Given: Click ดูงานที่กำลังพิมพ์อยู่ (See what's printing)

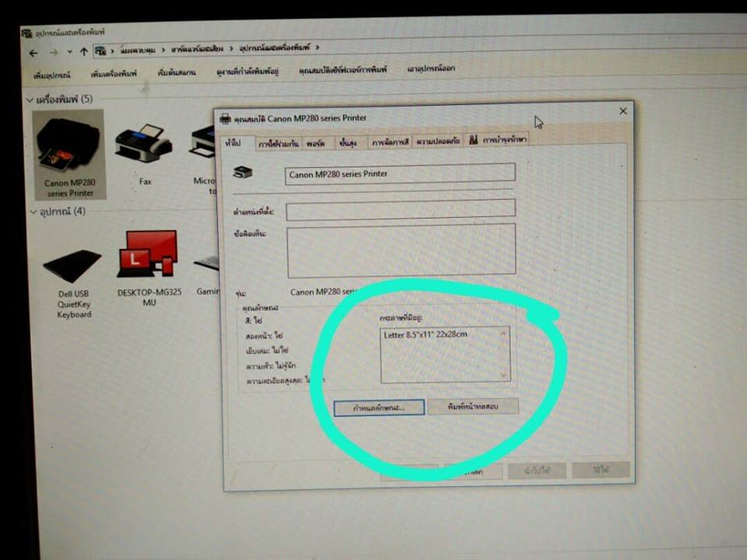Looking at the screenshot, I should (247, 72).
